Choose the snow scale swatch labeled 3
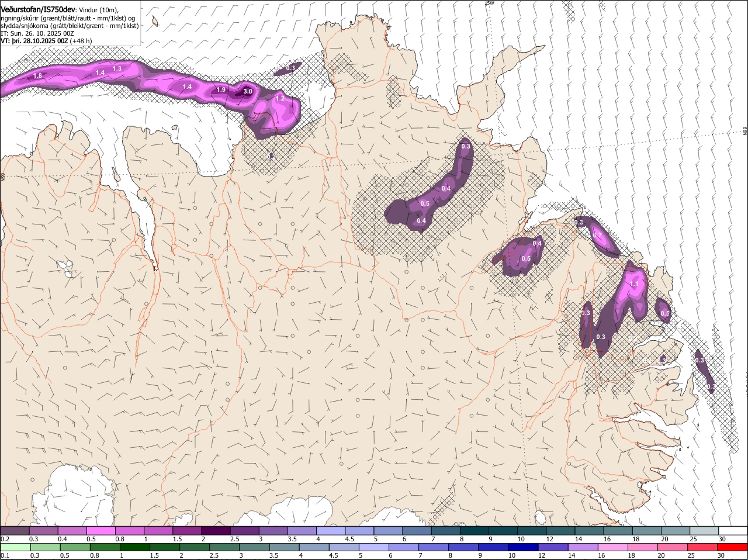The image size is (748, 560). tap(273, 530)
